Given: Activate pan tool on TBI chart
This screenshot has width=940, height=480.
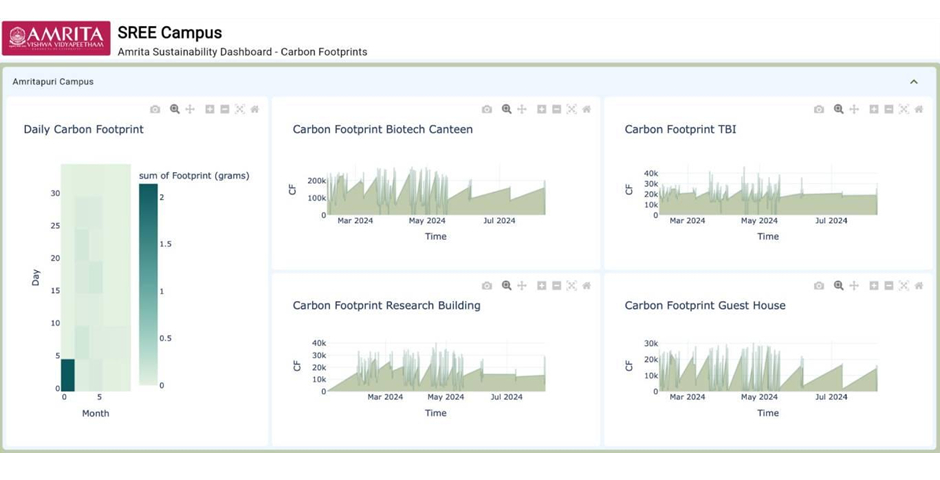Looking at the screenshot, I should (x=854, y=109).
